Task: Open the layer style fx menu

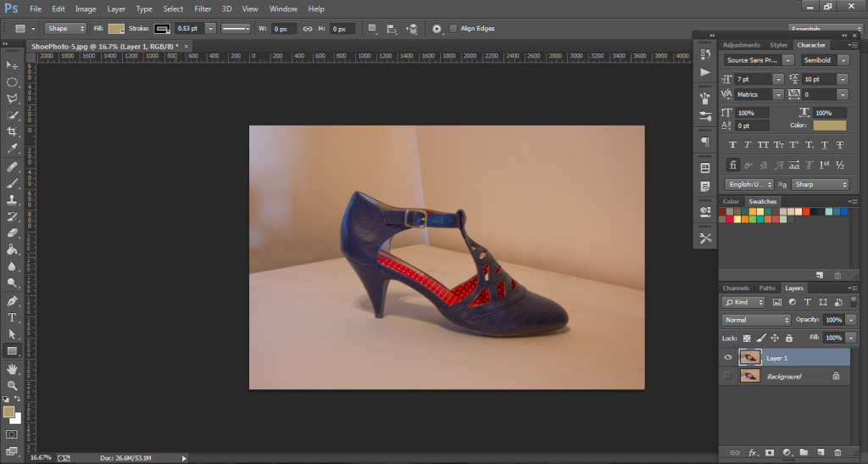Action: click(x=752, y=453)
